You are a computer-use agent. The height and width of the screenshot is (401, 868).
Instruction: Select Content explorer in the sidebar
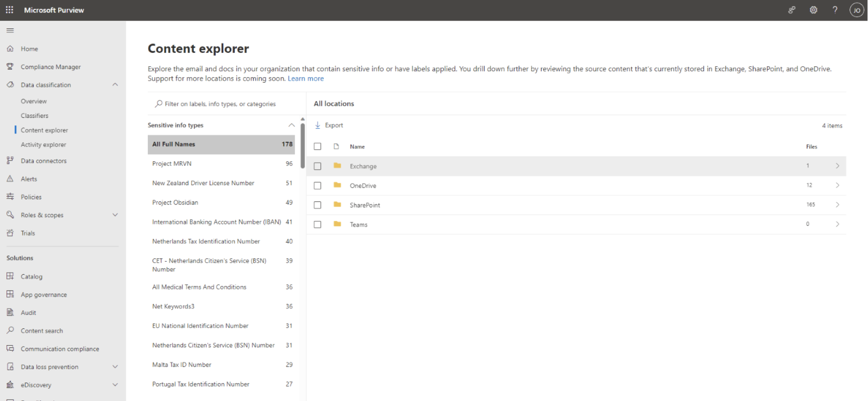tap(44, 130)
